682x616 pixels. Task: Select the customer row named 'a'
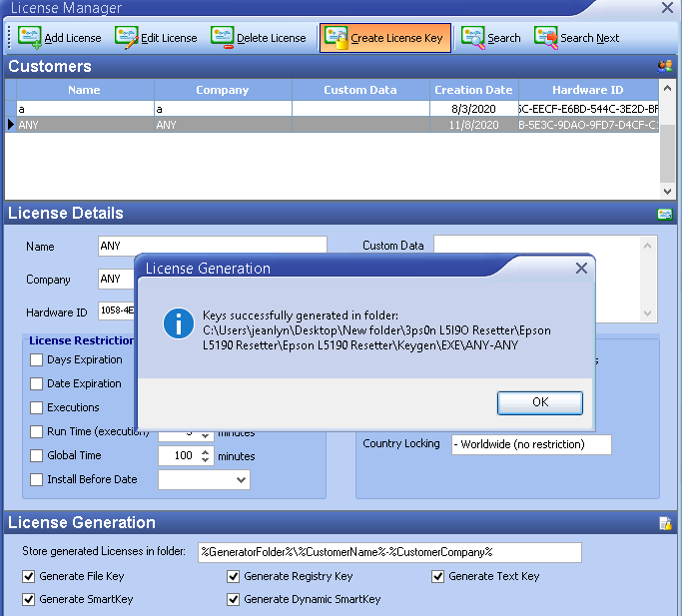(x=85, y=109)
